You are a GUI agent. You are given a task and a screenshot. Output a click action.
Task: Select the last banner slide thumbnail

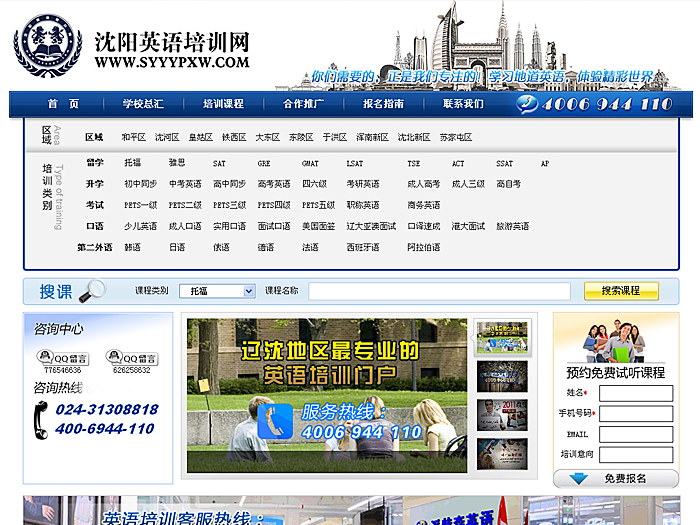click(x=502, y=452)
